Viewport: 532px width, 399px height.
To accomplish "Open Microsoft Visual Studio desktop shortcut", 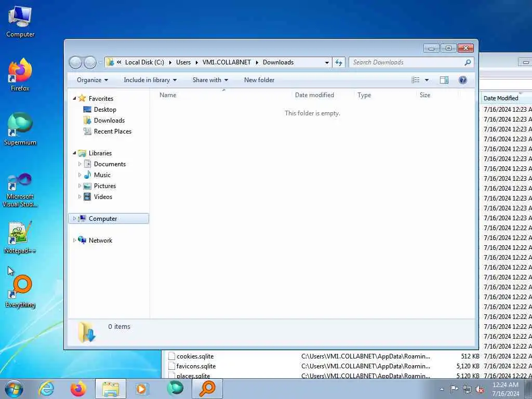I will click(20, 190).
